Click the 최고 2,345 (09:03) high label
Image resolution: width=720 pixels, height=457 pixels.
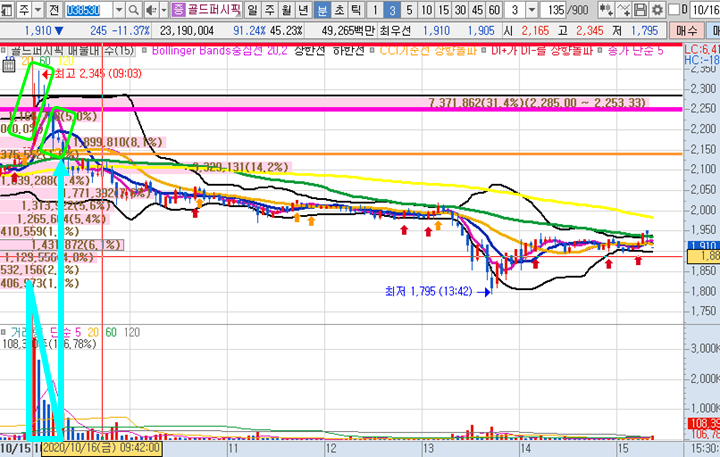coord(98,73)
